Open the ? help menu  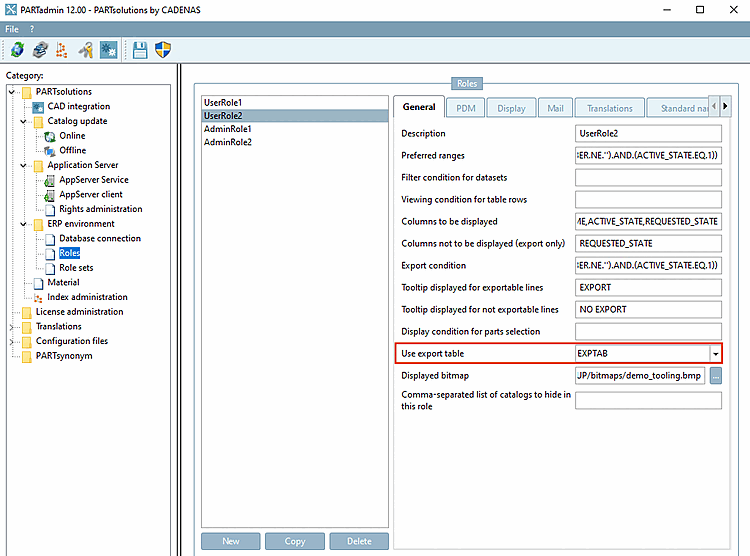(32, 29)
